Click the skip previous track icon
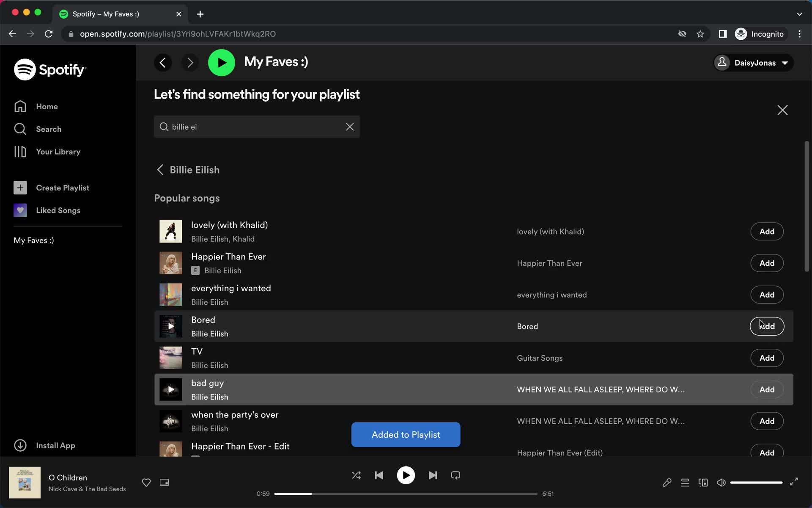This screenshot has width=812, height=508. (x=379, y=475)
